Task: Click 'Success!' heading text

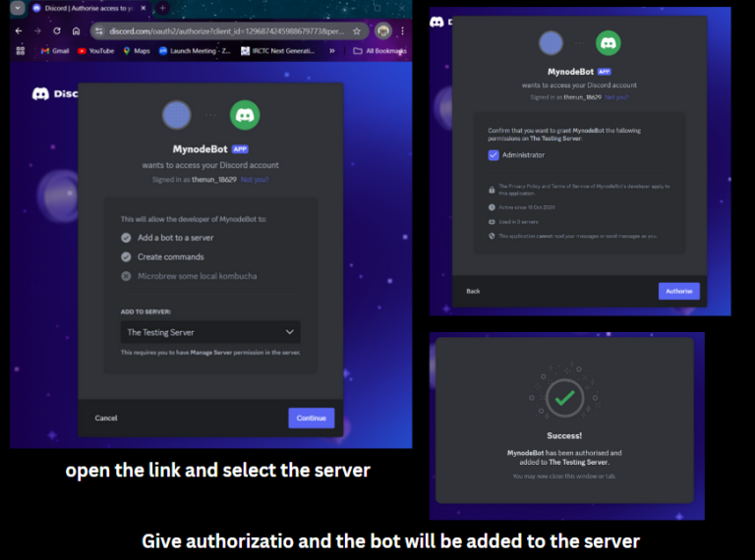Action: (x=564, y=436)
